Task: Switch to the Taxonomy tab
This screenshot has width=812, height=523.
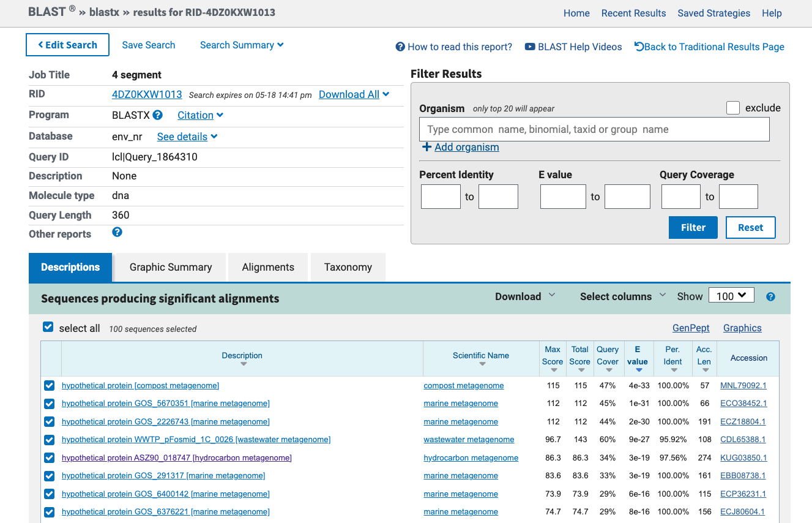Action: 348,267
